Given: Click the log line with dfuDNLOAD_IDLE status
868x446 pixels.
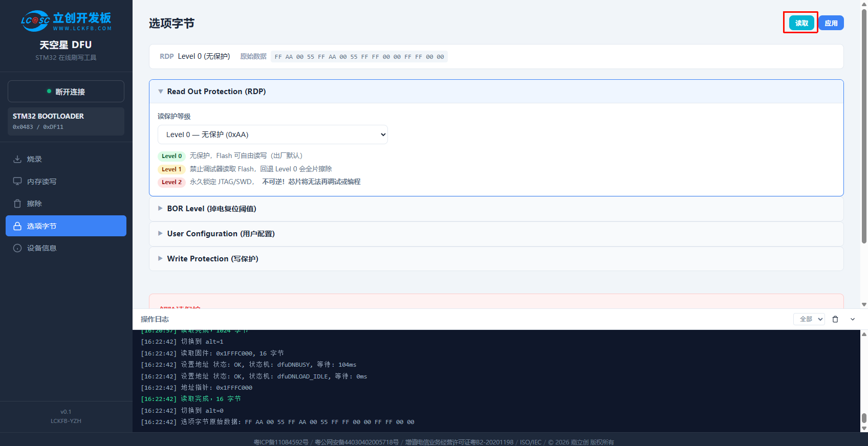Looking at the screenshot, I should (254, 376).
